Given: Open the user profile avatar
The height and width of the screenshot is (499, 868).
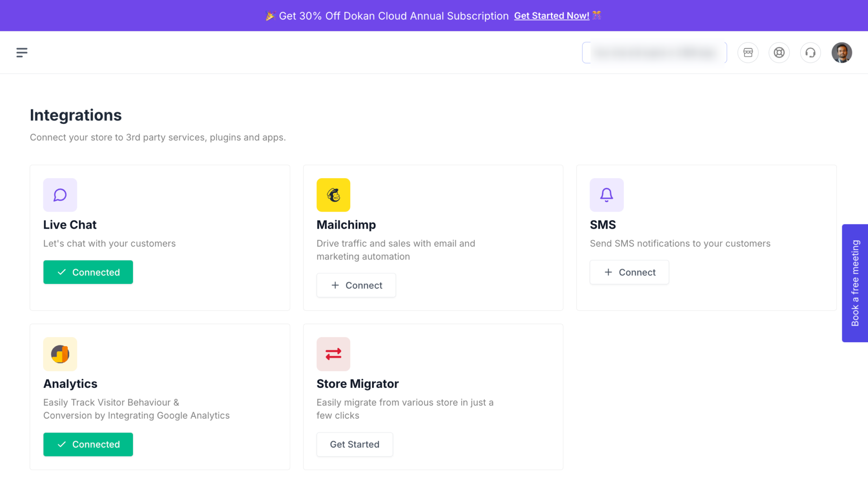Looking at the screenshot, I should click(x=841, y=52).
